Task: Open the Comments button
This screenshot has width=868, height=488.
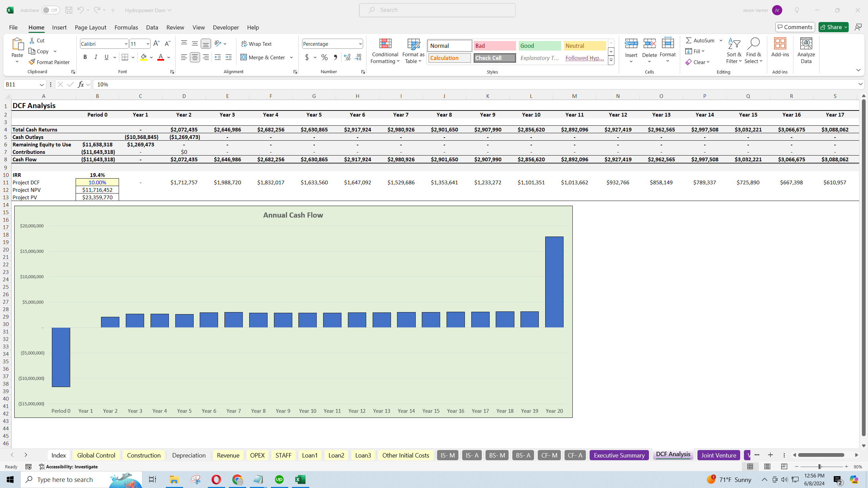Action: point(795,27)
